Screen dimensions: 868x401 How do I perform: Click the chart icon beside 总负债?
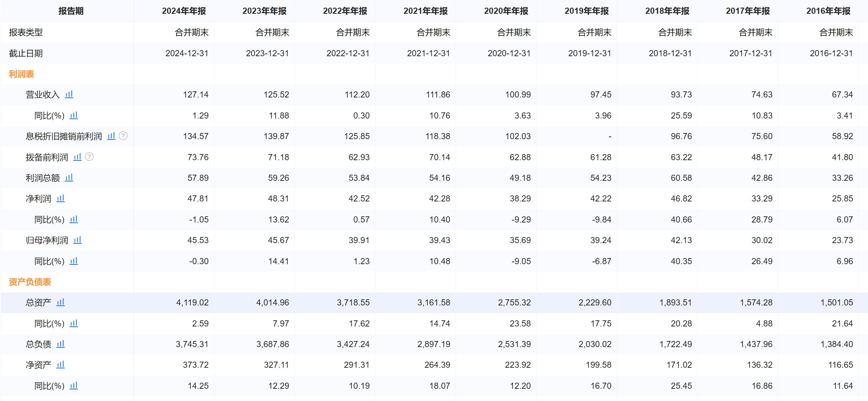[60, 344]
